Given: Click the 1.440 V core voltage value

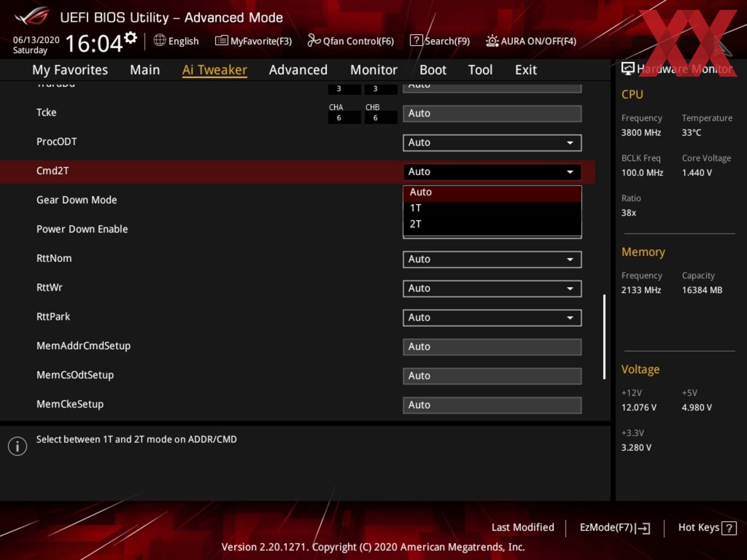Looking at the screenshot, I should click(x=697, y=173).
